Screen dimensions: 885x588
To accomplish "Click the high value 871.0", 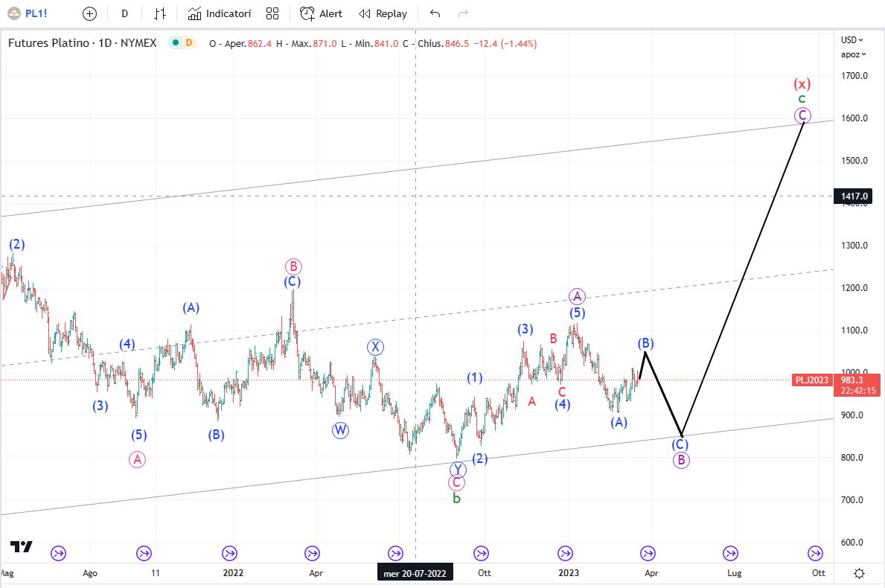I will pos(325,43).
